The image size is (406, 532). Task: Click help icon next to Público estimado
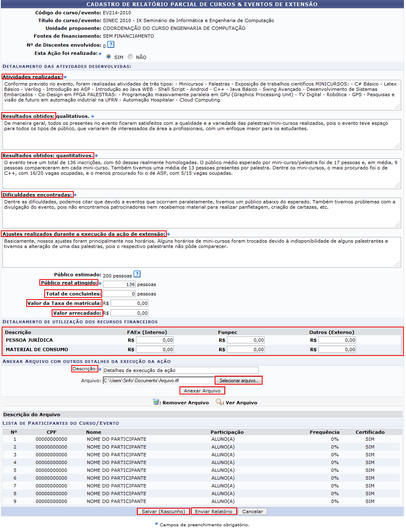tap(137, 274)
